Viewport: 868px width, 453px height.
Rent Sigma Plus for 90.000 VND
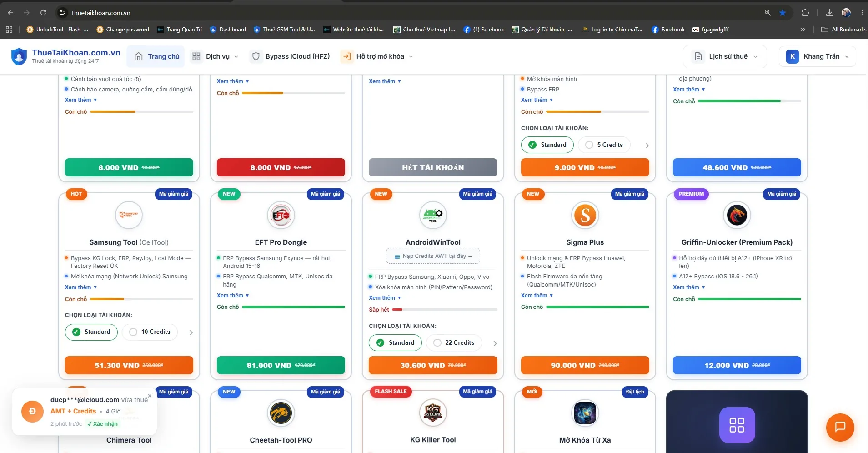point(585,365)
